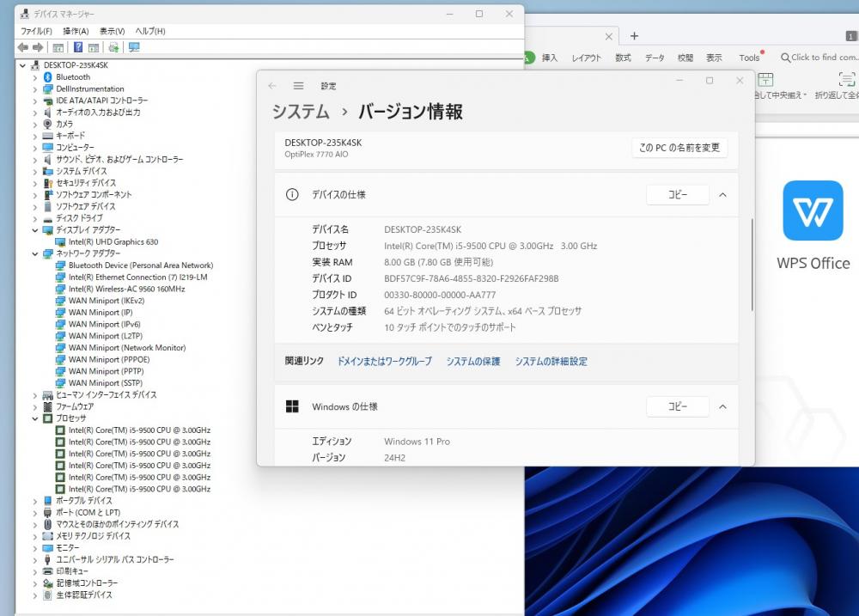Open システムの保護 link

pyautogui.click(x=473, y=361)
